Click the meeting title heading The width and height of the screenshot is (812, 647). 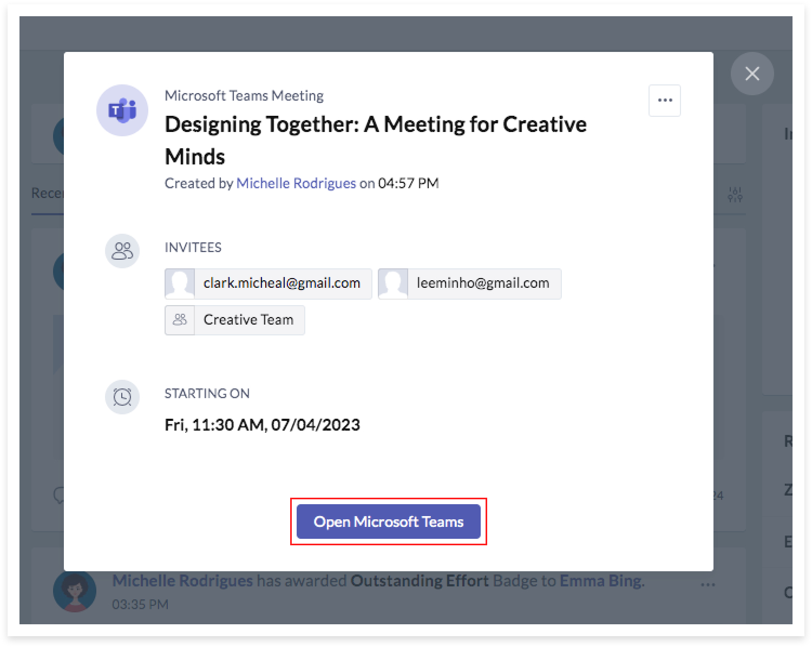[376, 141]
